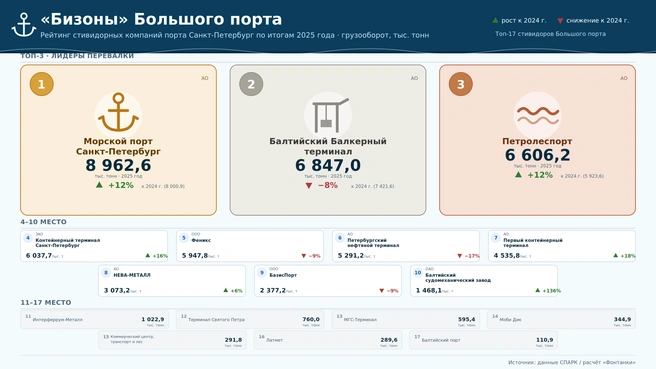Click rank 6 badge on Петербургский нефтяной терминал
Screen dimensions: 656x369
click(340, 238)
